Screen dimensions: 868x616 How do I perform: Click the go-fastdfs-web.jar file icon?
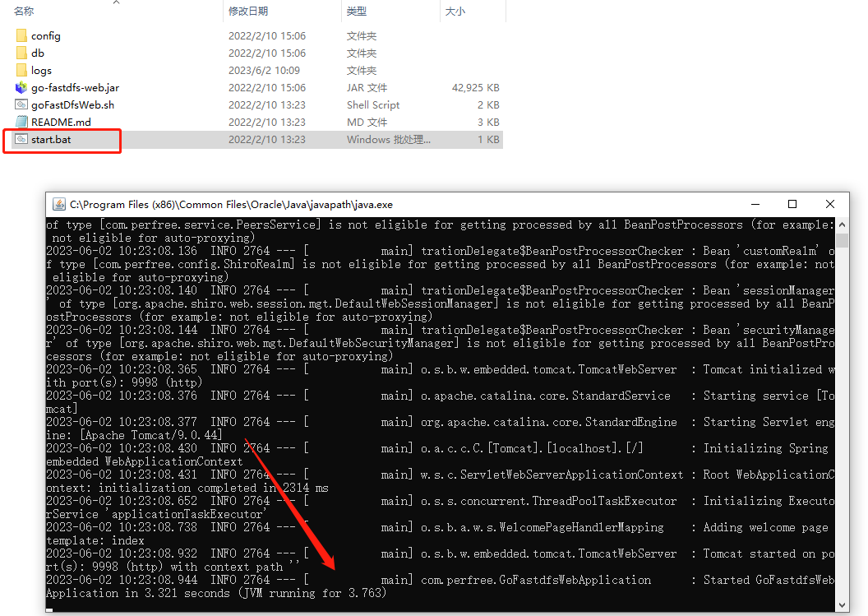click(21, 87)
